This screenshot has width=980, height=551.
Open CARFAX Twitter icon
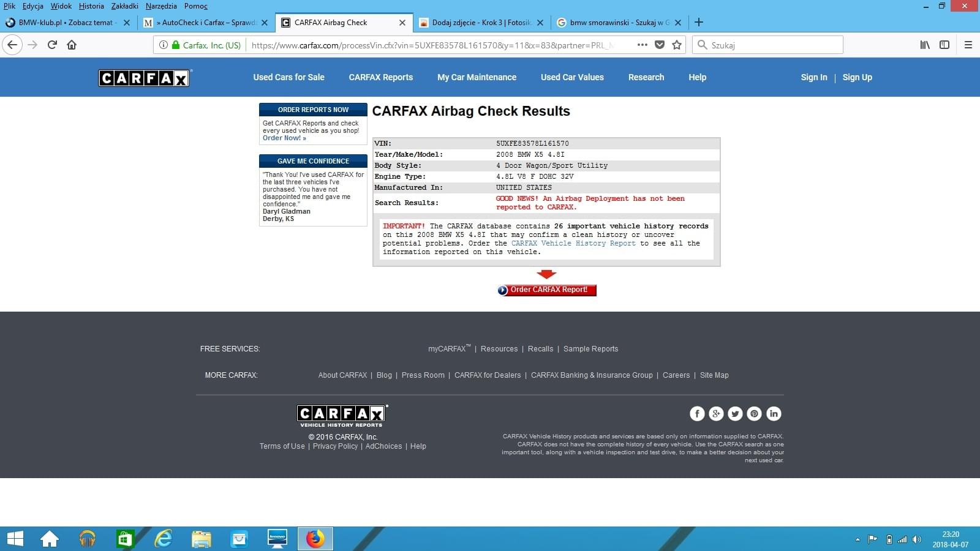(x=735, y=414)
